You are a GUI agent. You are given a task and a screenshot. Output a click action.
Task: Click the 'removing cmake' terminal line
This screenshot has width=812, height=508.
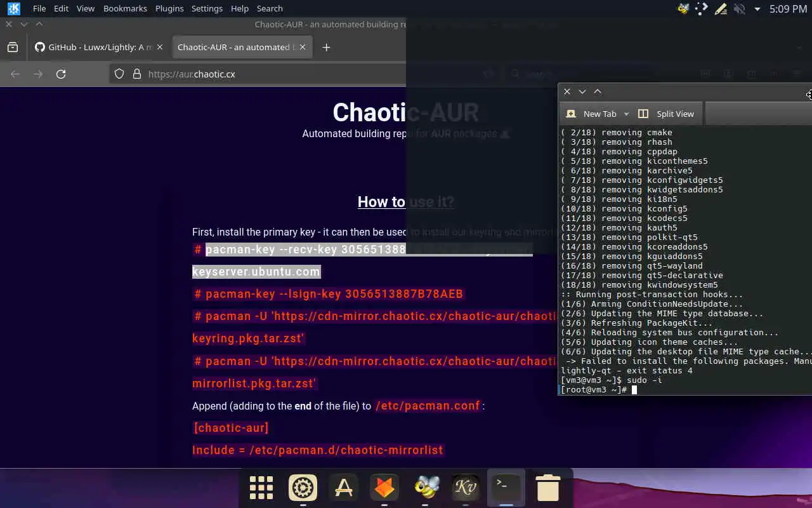pos(616,133)
